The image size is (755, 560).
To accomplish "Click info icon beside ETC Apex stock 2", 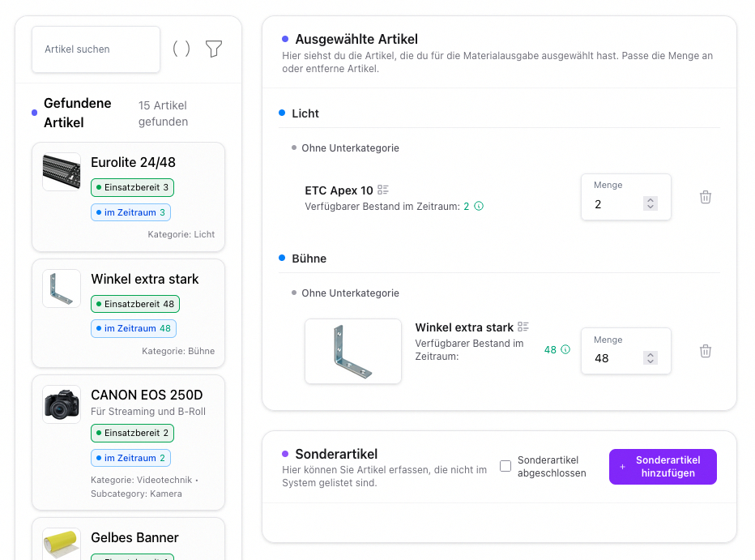I will pos(479,207).
